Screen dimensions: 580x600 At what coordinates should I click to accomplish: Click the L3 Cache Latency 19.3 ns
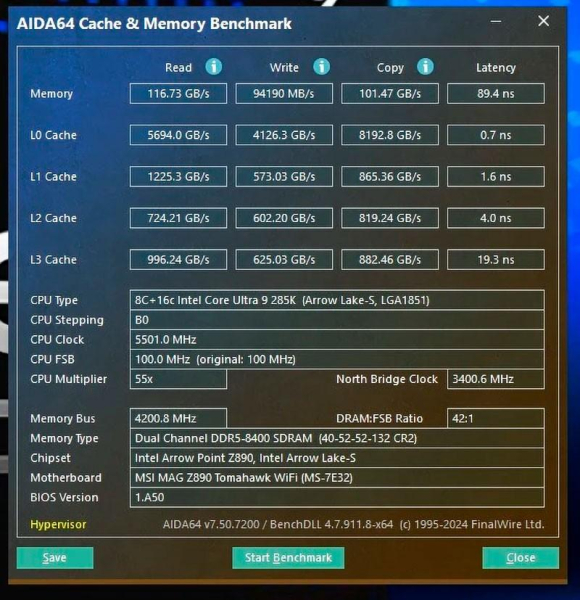[x=495, y=259]
